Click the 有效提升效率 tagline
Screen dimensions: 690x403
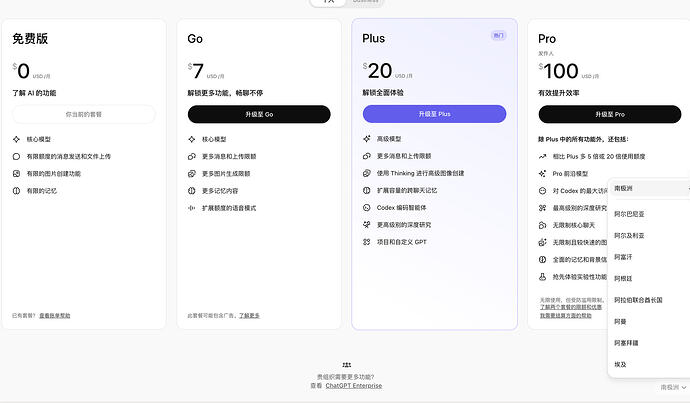coord(558,93)
